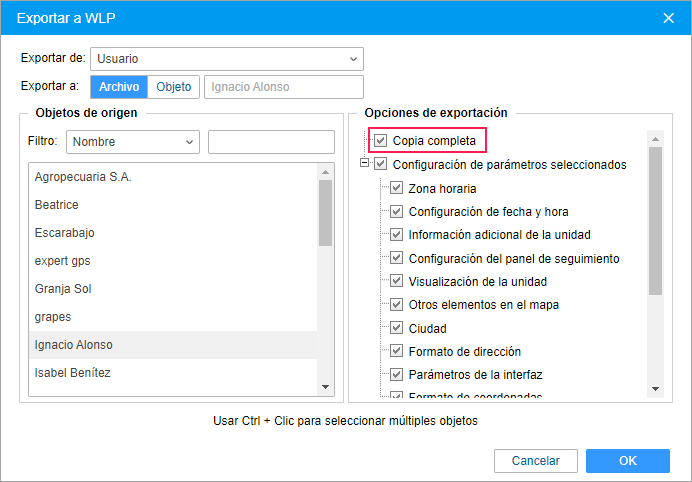Toggle the Ciudad checkbox
The image size is (692, 482).
coord(396,328)
